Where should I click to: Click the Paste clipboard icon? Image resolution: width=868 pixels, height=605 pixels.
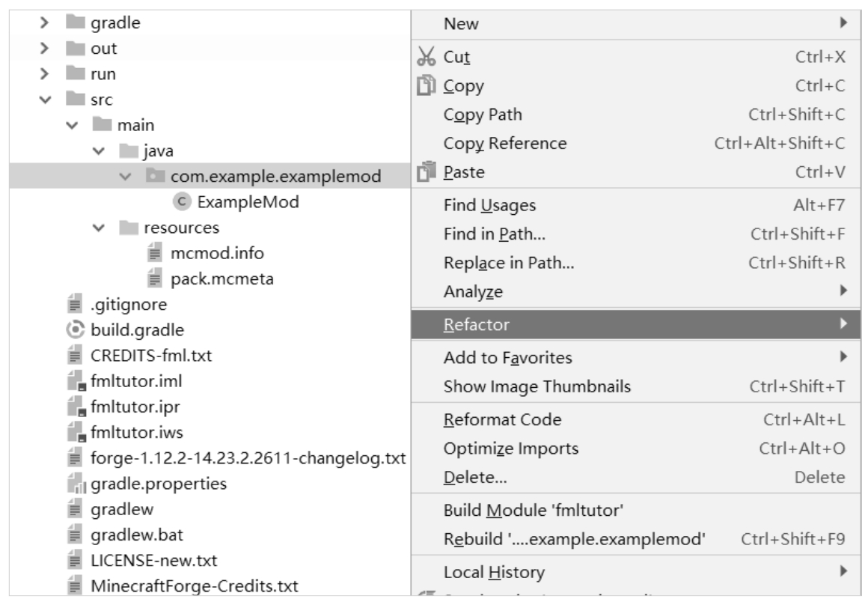click(426, 173)
